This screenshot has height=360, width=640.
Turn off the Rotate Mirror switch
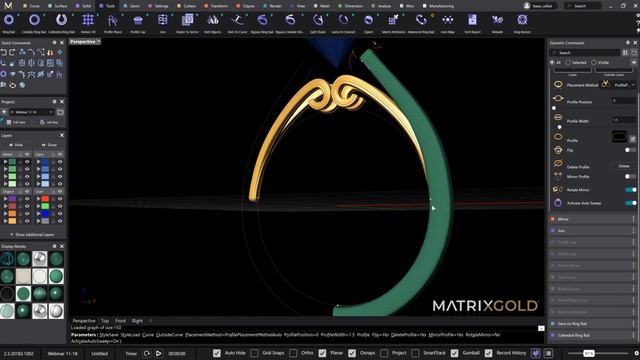[x=631, y=190]
